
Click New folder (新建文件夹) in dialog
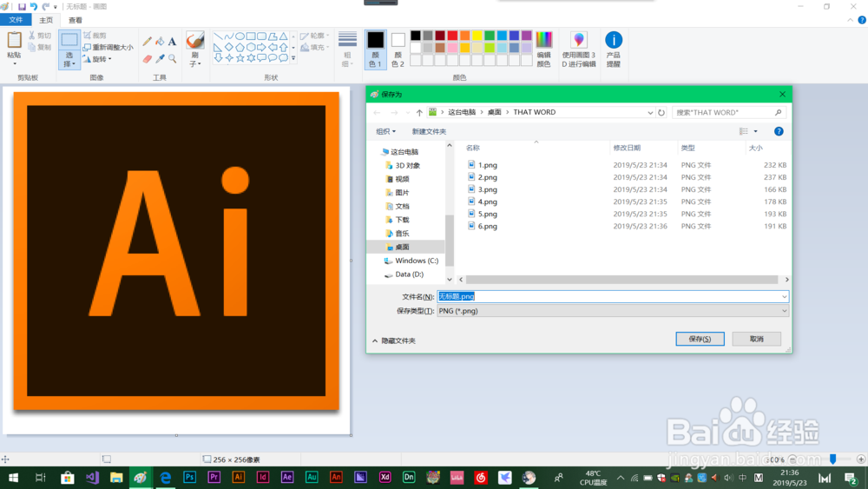[x=429, y=131]
